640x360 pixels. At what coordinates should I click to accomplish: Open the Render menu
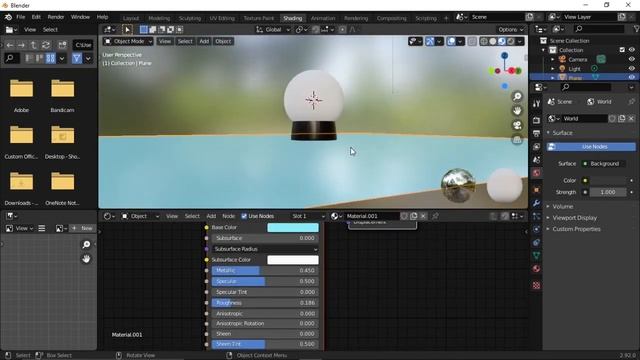coord(56,17)
